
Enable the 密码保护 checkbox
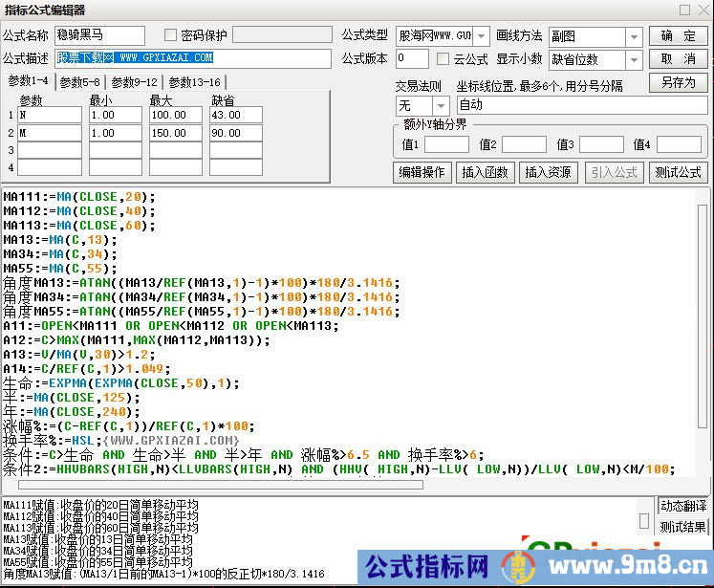(x=170, y=35)
